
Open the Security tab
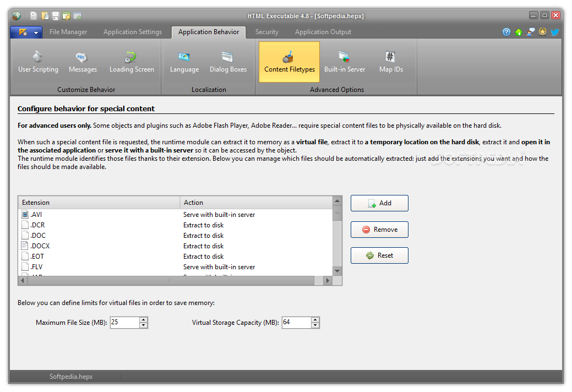point(266,32)
